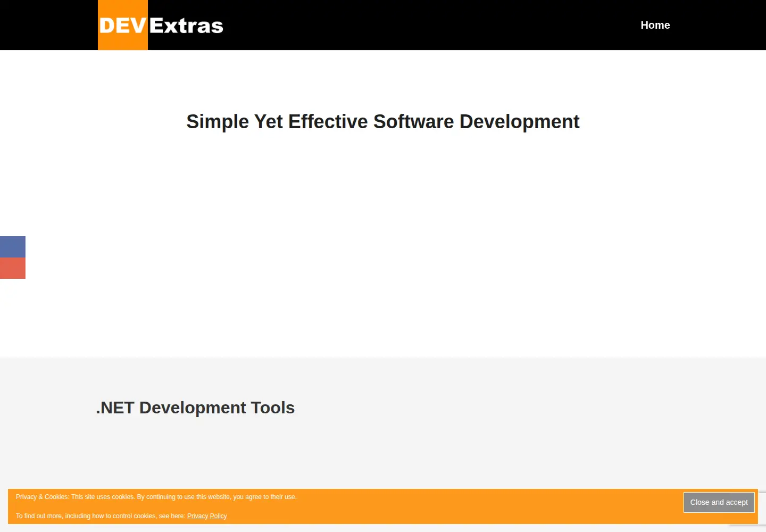This screenshot has height=532, width=766.
Task: Click the DEV Extras logo
Action: pyautogui.click(x=161, y=25)
